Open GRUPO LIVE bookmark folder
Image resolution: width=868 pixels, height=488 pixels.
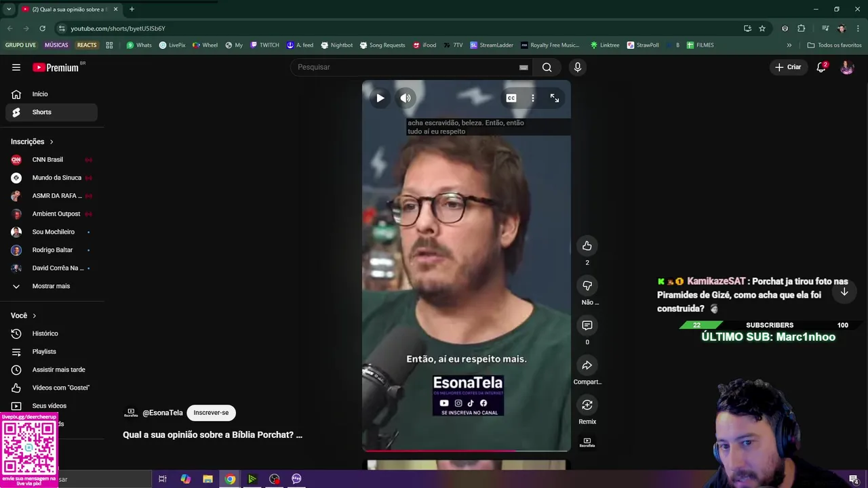click(20, 45)
